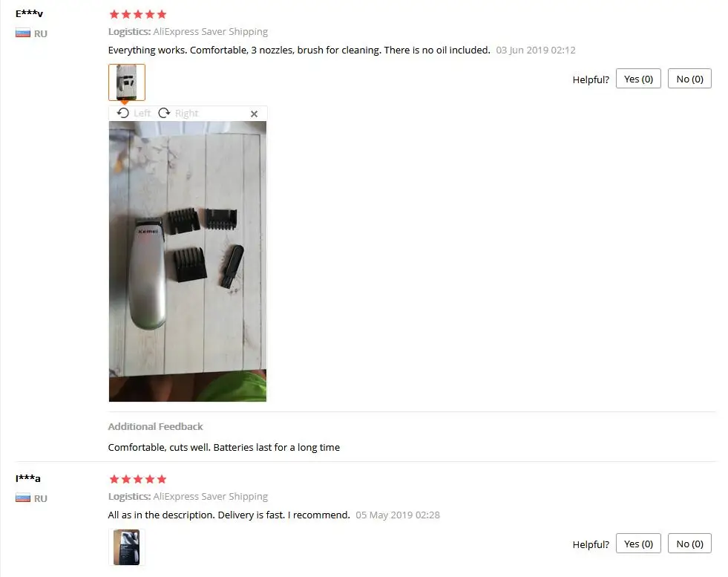Click the five-star rating of E***v's review
This screenshot has height=577, width=728.
point(138,14)
